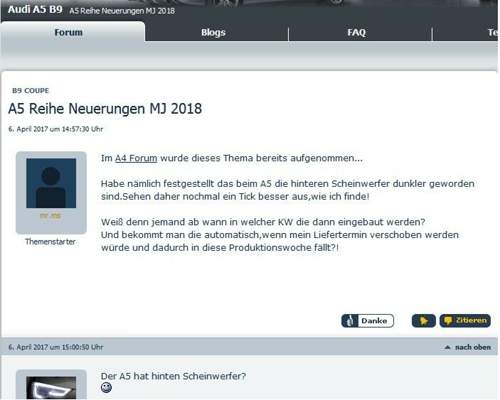Open the FAQ tab
Viewport: 500px width, 400px height.
click(357, 32)
